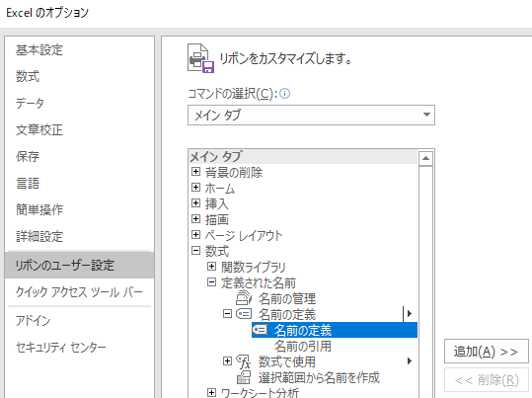Select the 名前の引用 command
Image resolution: width=532 pixels, height=398 pixels.
[303, 346]
